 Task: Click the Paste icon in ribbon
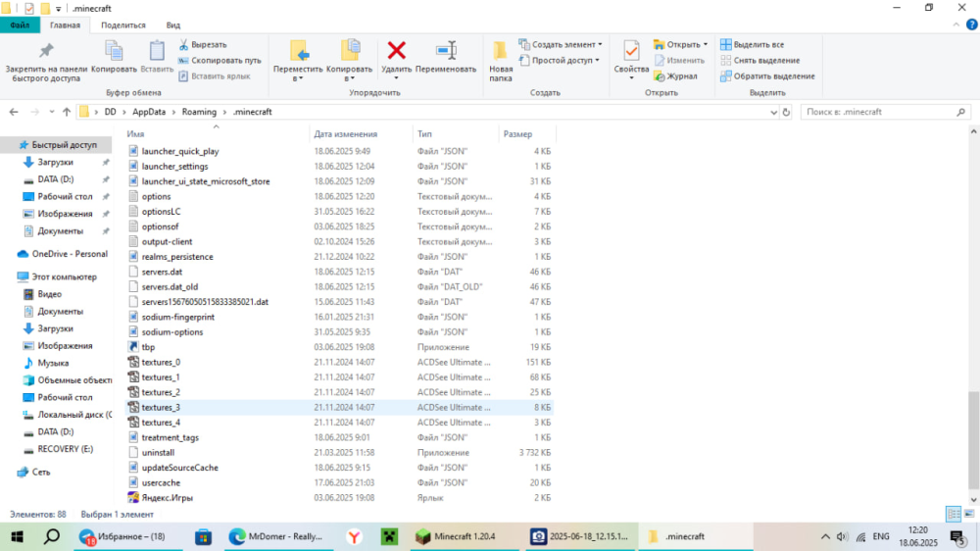(x=157, y=57)
